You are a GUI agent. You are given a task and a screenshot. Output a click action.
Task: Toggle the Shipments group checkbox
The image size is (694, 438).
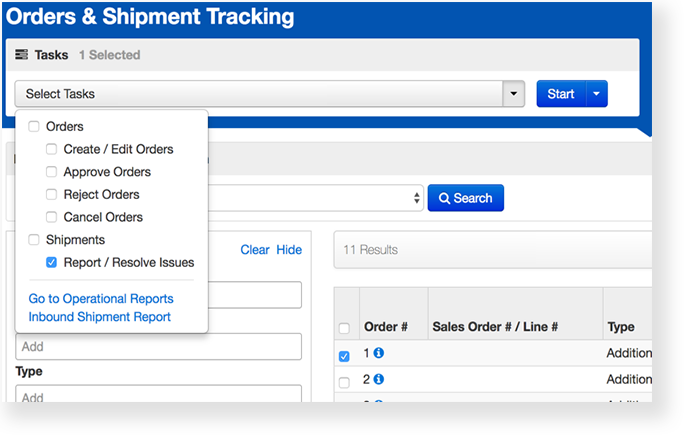click(x=34, y=240)
